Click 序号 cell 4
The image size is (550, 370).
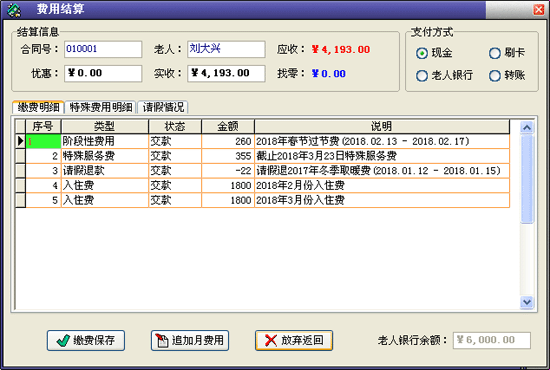[x=43, y=186]
